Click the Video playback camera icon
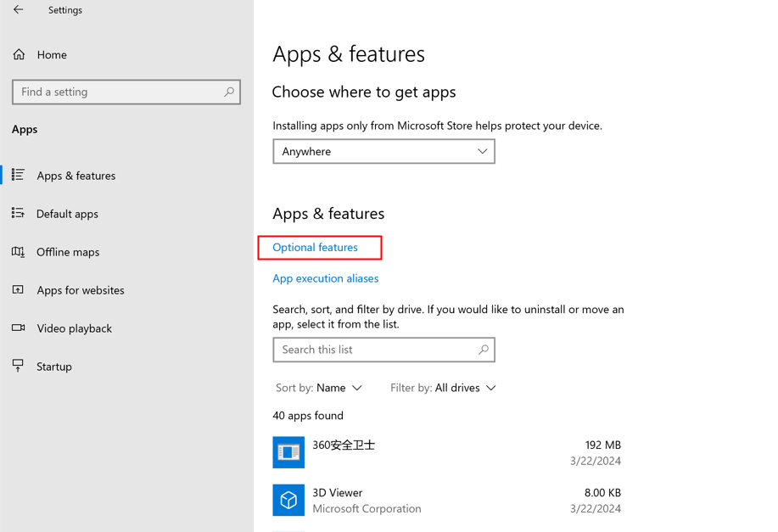This screenshot has width=778, height=532. 18,328
